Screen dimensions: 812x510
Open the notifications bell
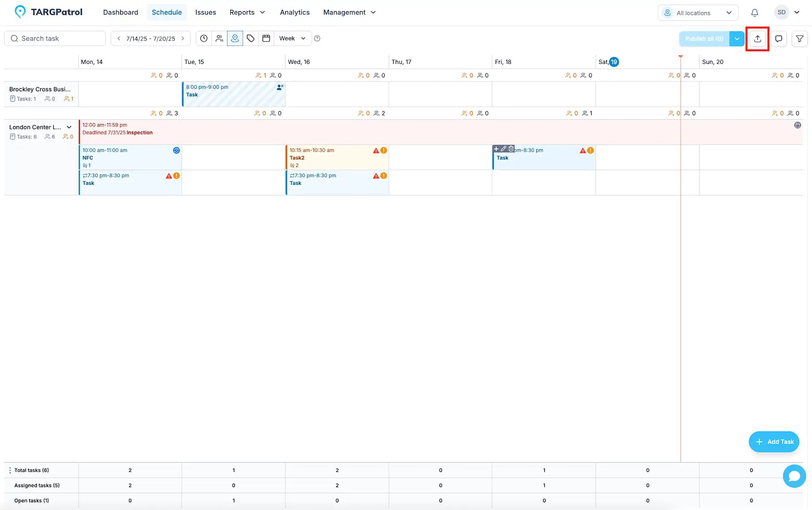754,13
